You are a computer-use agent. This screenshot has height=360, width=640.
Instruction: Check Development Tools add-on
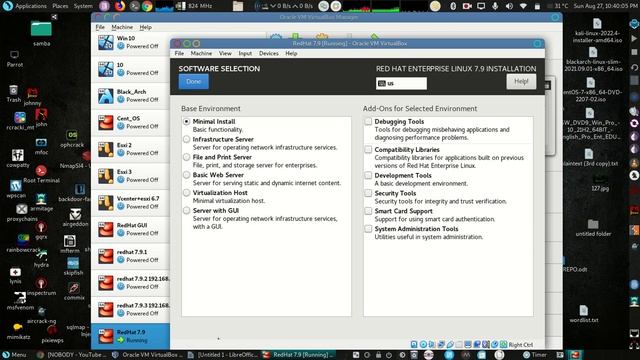(368, 176)
